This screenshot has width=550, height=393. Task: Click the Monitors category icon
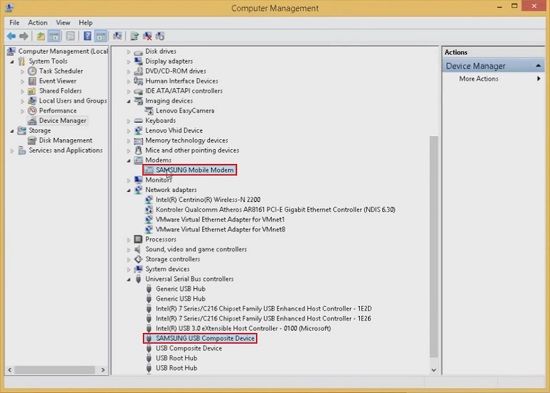point(139,180)
